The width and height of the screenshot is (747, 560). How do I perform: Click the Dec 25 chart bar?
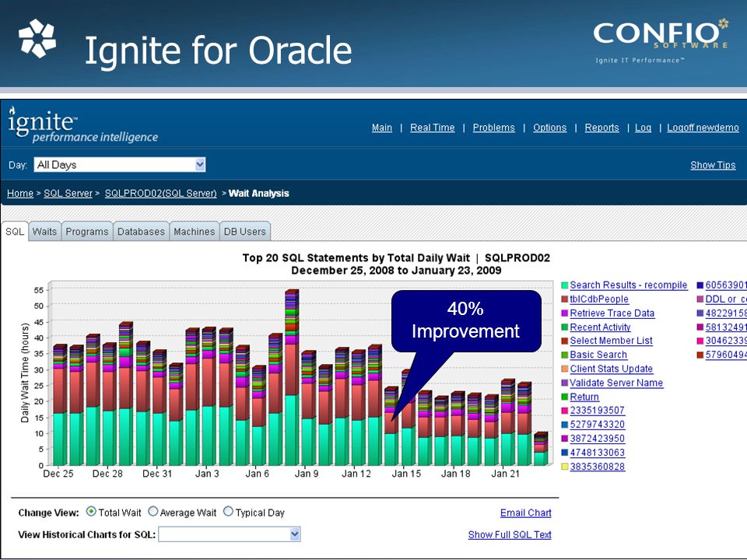pyautogui.click(x=59, y=404)
